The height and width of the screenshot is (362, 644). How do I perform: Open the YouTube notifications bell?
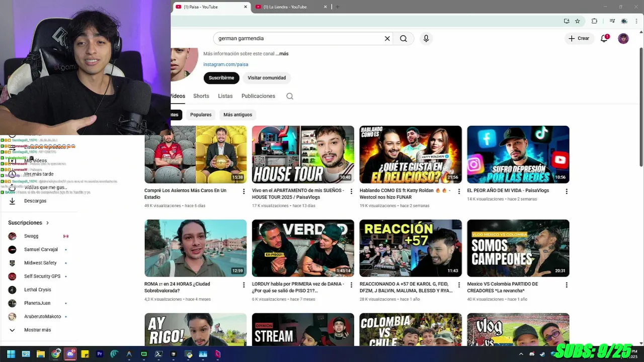pyautogui.click(x=604, y=38)
